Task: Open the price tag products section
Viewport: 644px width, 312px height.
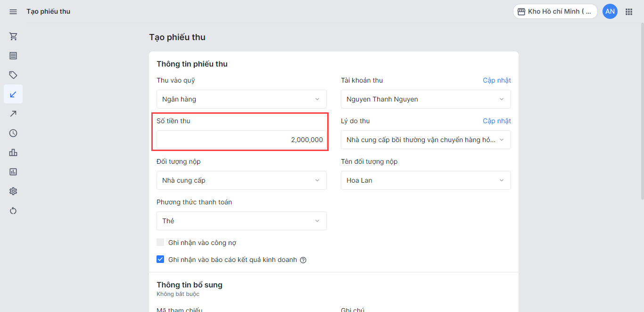Action: (13, 75)
